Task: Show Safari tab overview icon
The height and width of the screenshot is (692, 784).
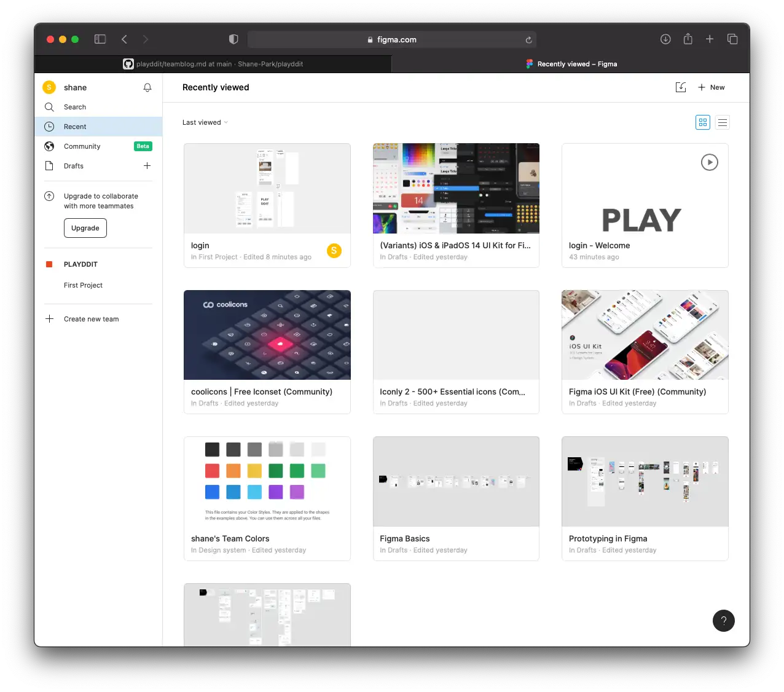Action: point(732,39)
